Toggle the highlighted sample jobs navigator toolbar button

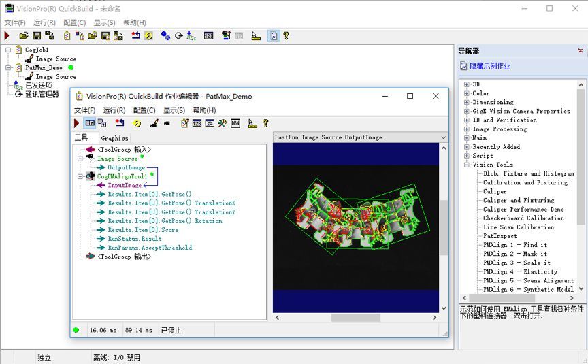click(274, 35)
